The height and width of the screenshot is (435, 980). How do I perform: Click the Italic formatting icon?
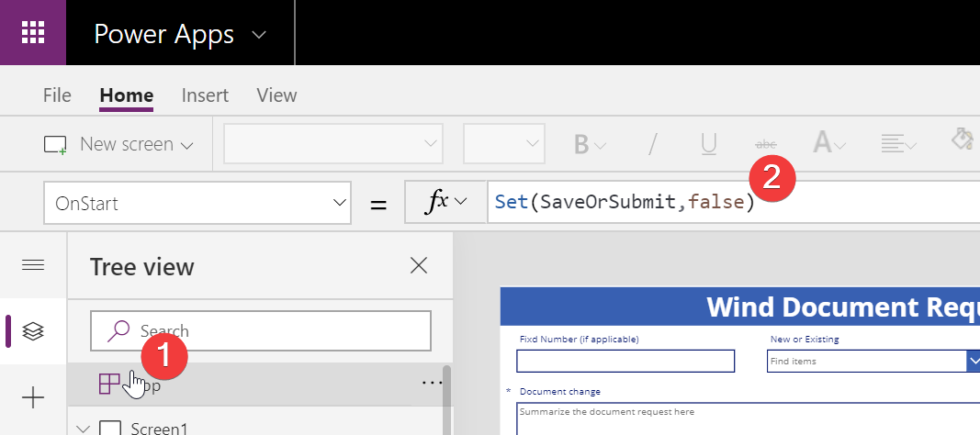coord(653,144)
